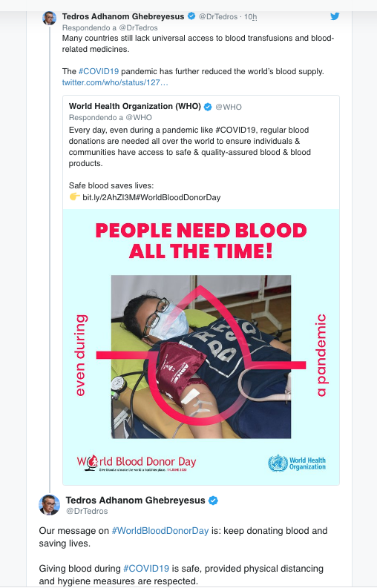Open the #COVID19 hashtag in the top tweet

(99, 71)
